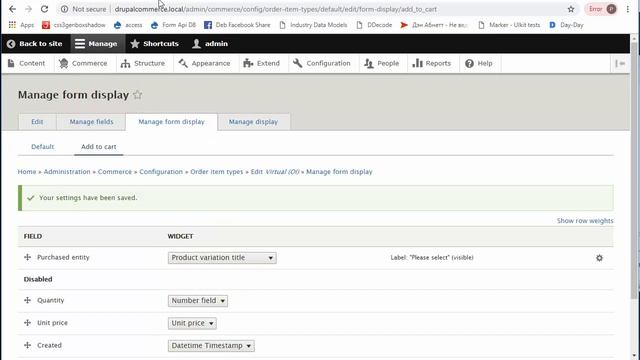This screenshot has height=360, width=640.
Task: Open the Day-Day bookmark
Action: [566, 25]
